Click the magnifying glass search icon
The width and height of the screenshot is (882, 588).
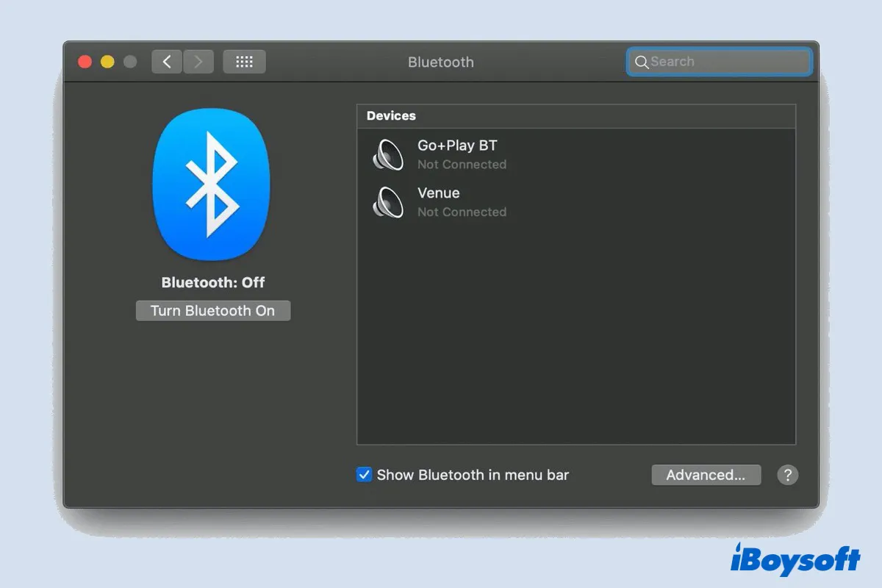[641, 62]
